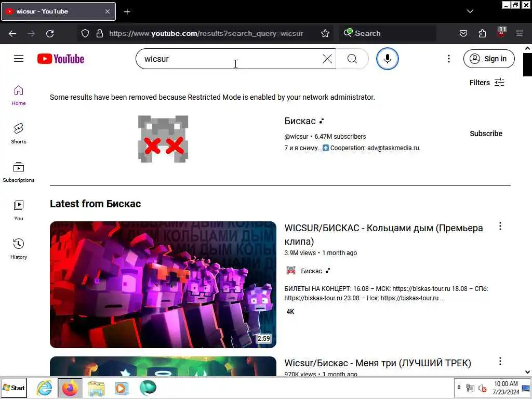
Task: Subscribe to the Бискас channel
Action: [x=486, y=134]
